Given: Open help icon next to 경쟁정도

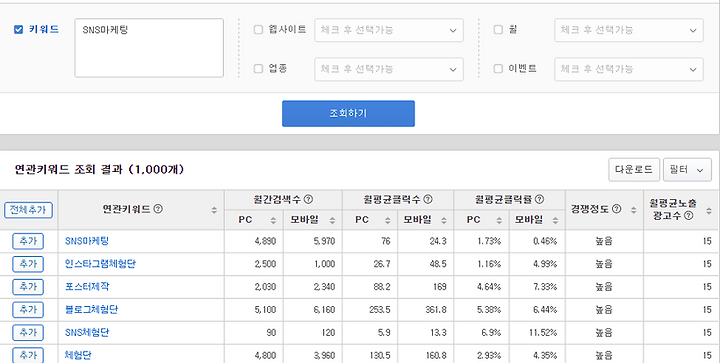Looking at the screenshot, I should coord(617,209).
